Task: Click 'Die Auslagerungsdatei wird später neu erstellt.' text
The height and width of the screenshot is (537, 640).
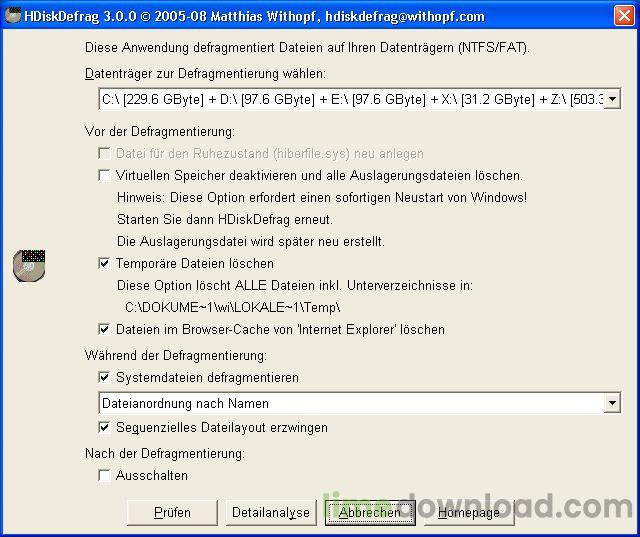Action: 251,242
